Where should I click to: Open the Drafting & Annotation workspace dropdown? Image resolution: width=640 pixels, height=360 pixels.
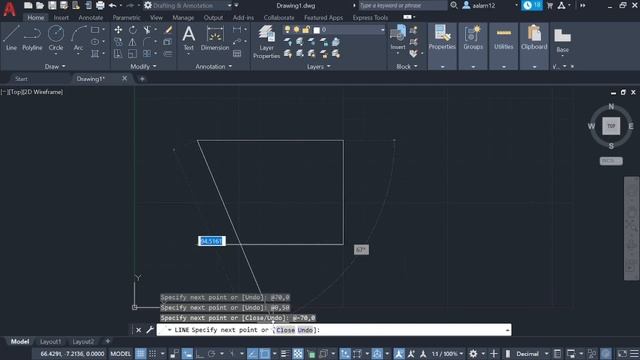point(189,5)
